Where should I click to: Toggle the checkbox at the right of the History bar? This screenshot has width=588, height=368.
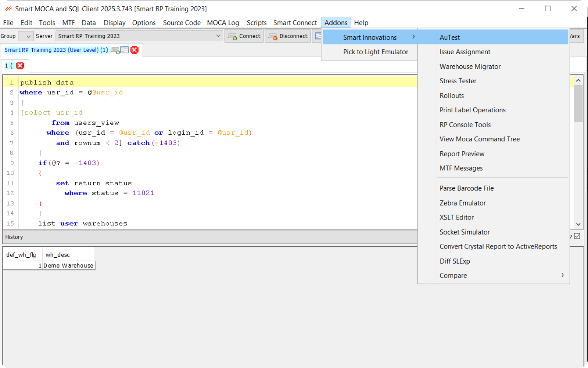coord(577,236)
